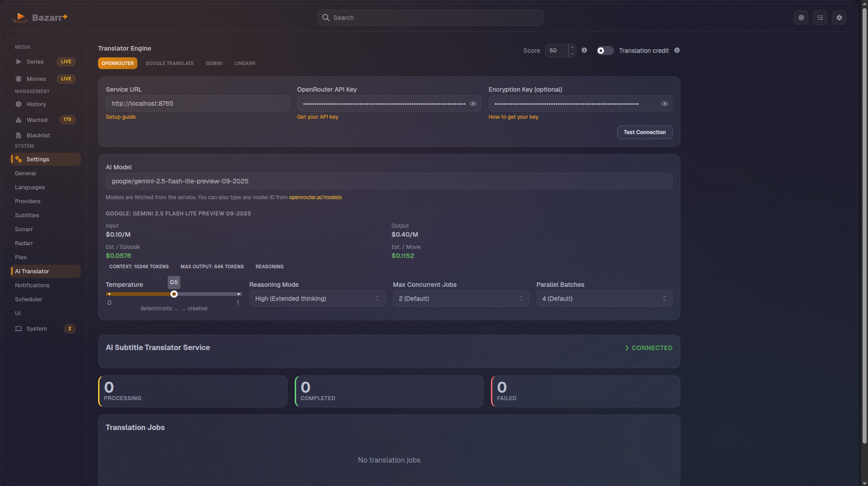The image size is (868, 486).
Task: Adjust the Temperature slider
Action: tap(174, 294)
